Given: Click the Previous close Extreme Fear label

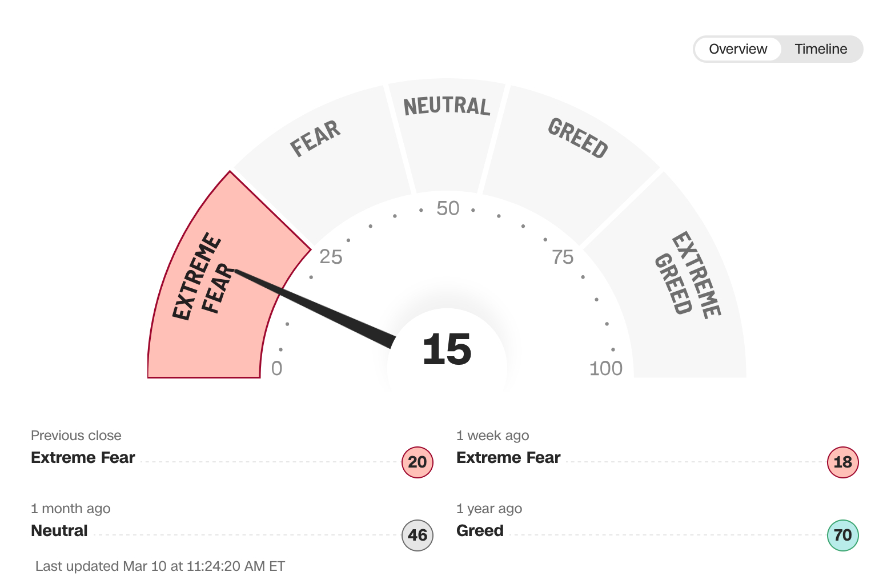Looking at the screenshot, I should 83,458.
